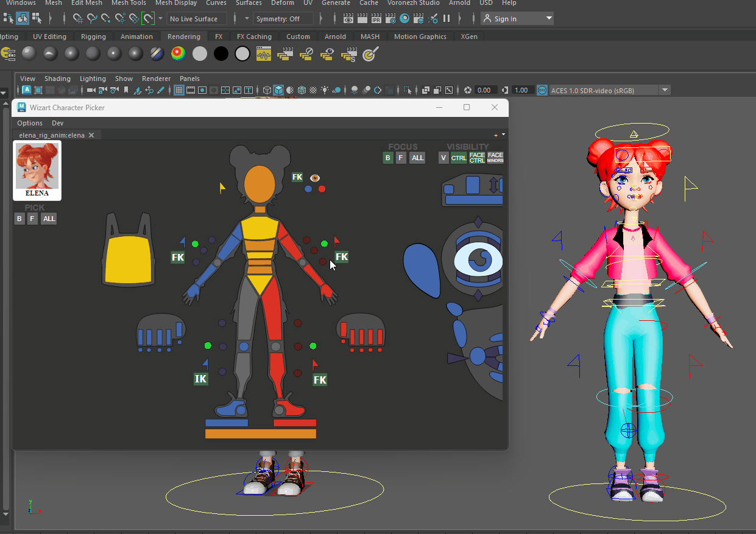Open the Options menu in Character Picker

[30, 123]
